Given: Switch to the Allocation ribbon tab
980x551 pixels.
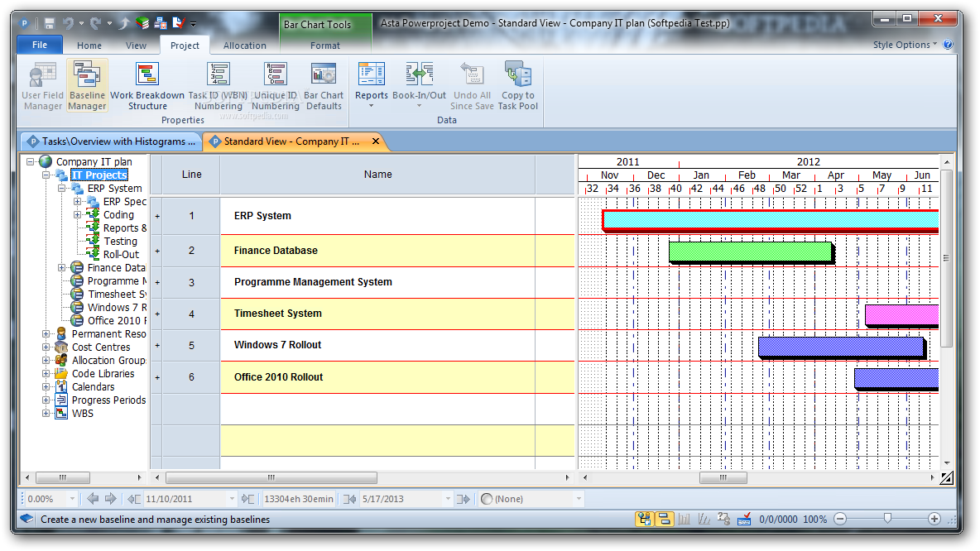Looking at the screenshot, I should point(245,46).
